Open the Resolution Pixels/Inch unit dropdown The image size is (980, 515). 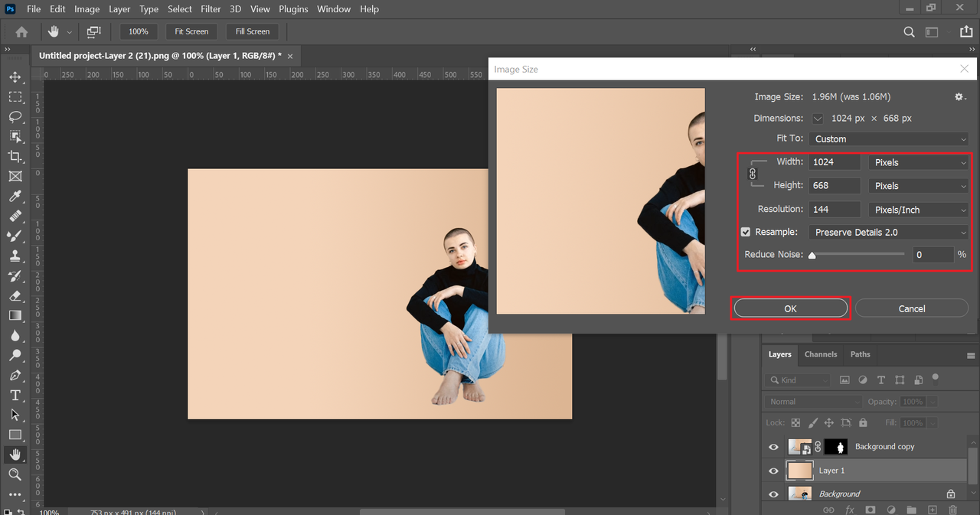point(919,210)
